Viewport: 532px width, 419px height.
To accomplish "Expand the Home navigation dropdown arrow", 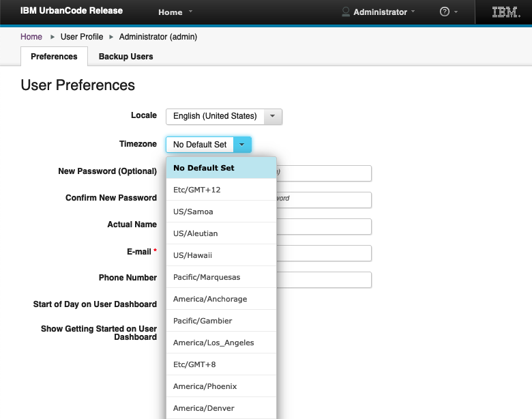I will [191, 12].
